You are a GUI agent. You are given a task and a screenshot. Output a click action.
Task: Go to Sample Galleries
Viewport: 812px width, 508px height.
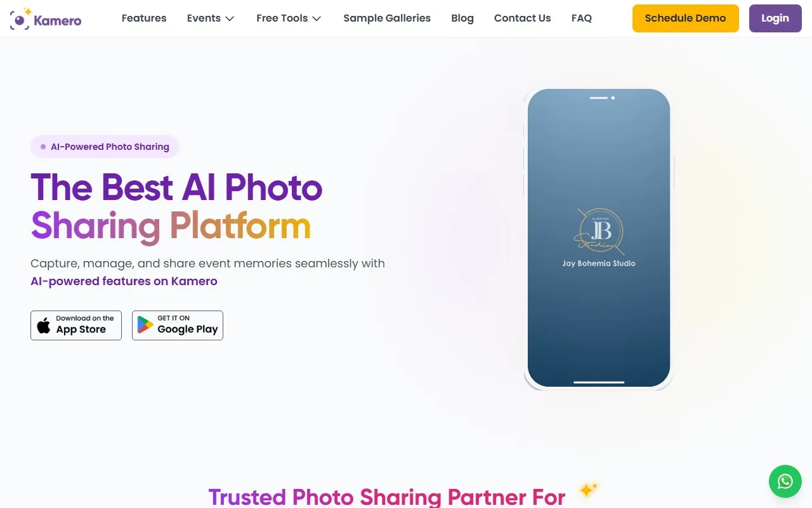(x=387, y=18)
